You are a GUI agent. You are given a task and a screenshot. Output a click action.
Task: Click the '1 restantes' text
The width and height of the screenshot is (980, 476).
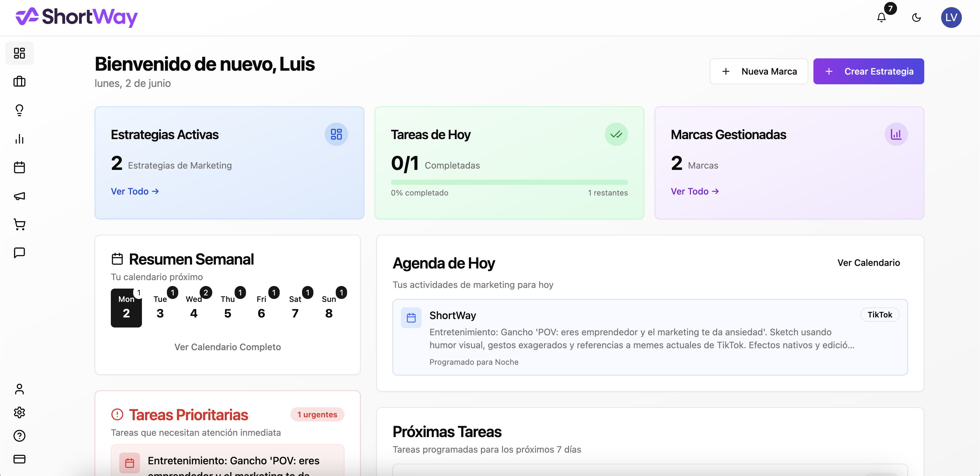[608, 193]
